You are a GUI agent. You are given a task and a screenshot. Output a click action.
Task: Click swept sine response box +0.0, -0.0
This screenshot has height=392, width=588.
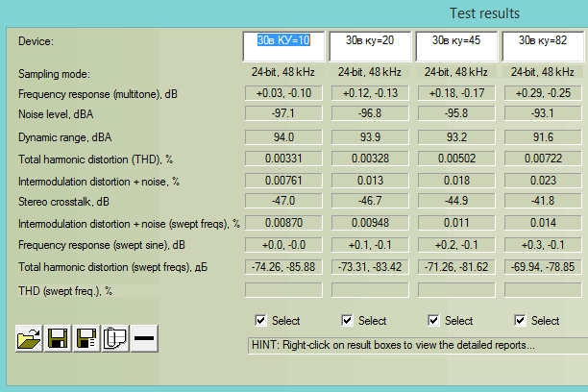click(283, 245)
